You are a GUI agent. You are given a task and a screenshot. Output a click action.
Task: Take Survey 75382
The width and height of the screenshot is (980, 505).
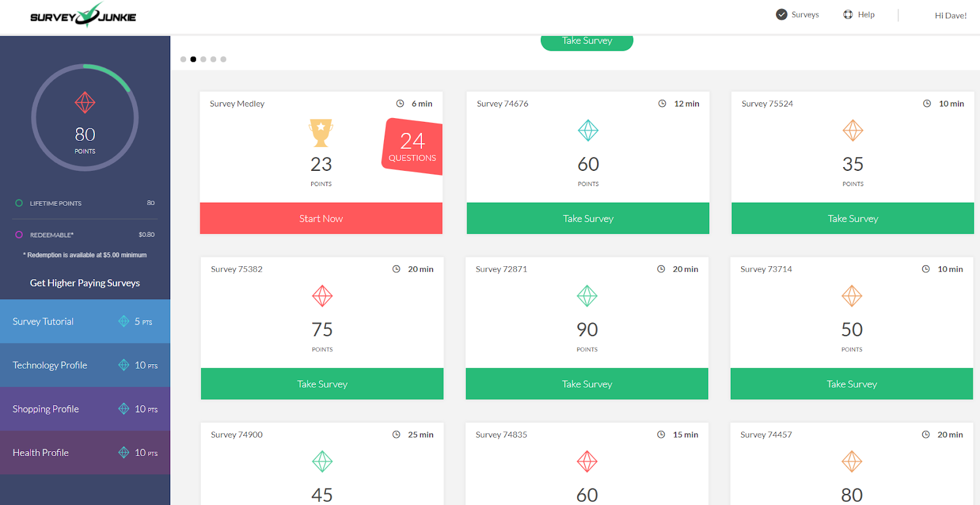point(322,384)
